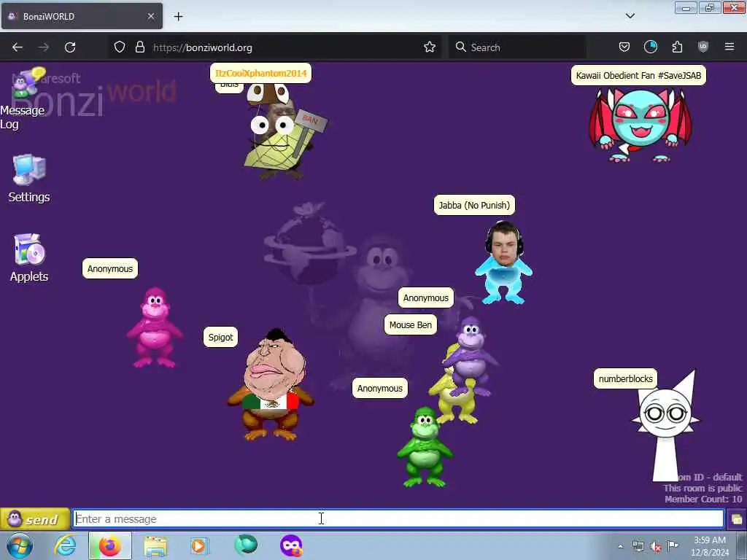Click the site padlock icon
This screenshot has width=747, height=560.
(139, 47)
